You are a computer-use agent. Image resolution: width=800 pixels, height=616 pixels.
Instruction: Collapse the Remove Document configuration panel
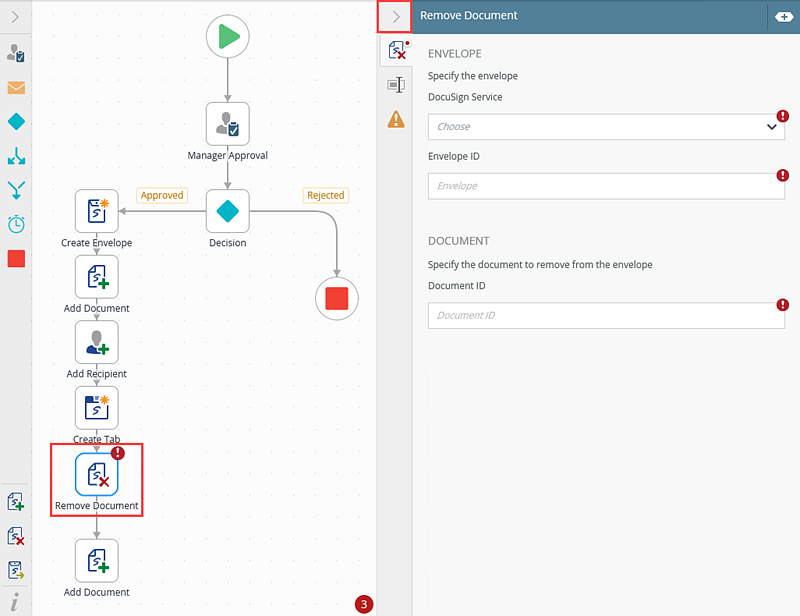coord(396,16)
